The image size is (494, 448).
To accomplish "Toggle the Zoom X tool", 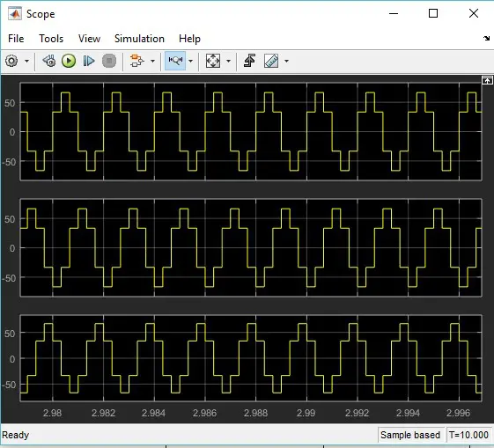I will click(175, 61).
